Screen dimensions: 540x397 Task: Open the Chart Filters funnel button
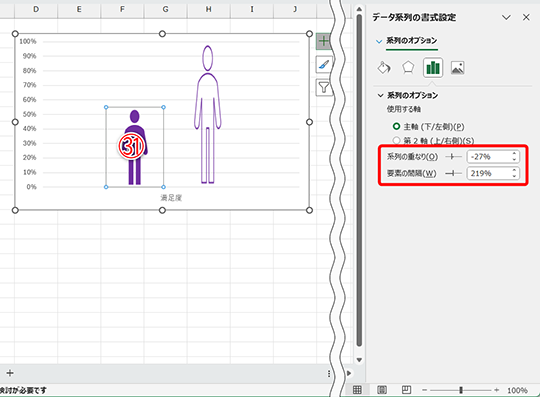[324, 87]
